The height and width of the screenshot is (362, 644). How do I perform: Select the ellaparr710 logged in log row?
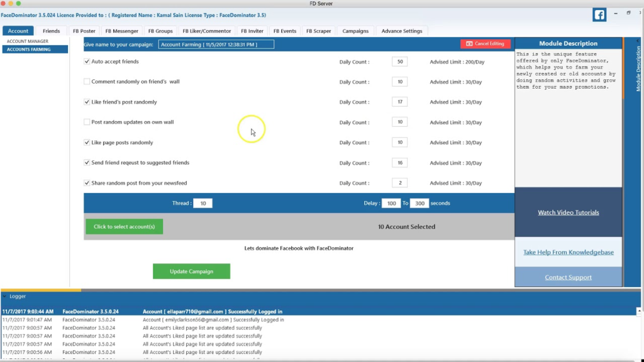[319, 312]
